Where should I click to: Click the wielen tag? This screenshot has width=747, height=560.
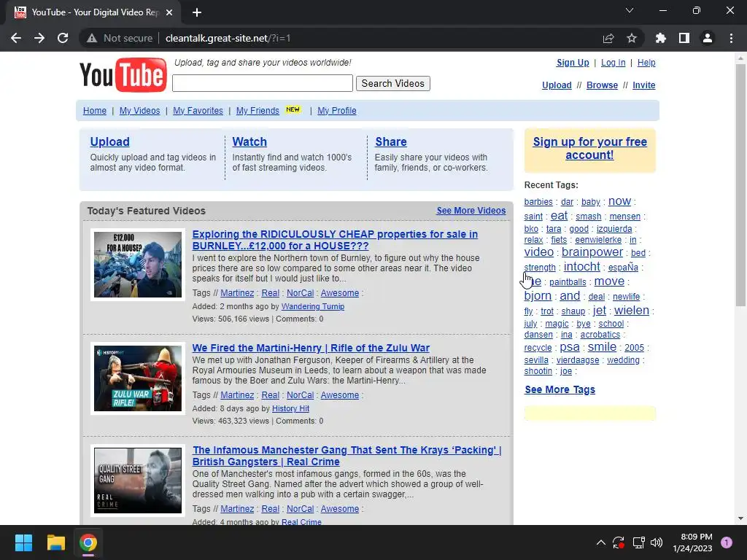(632, 311)
